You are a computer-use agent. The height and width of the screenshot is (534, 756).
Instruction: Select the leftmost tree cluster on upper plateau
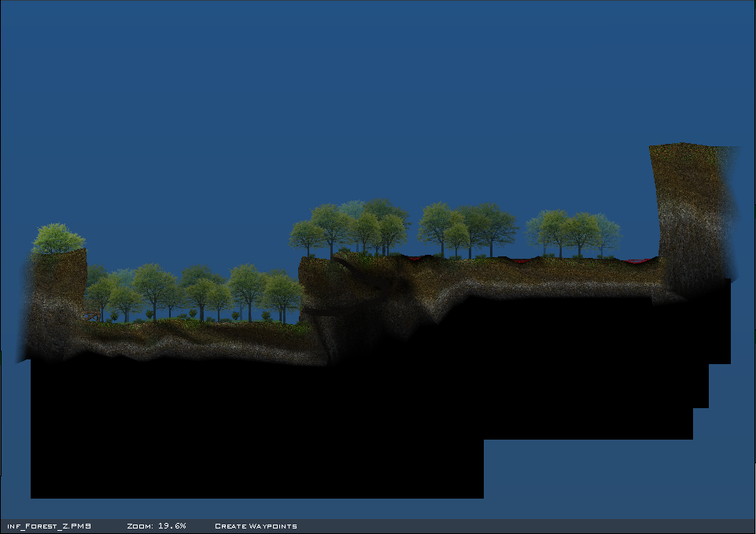pyautogui.click(x=350, y=226)
